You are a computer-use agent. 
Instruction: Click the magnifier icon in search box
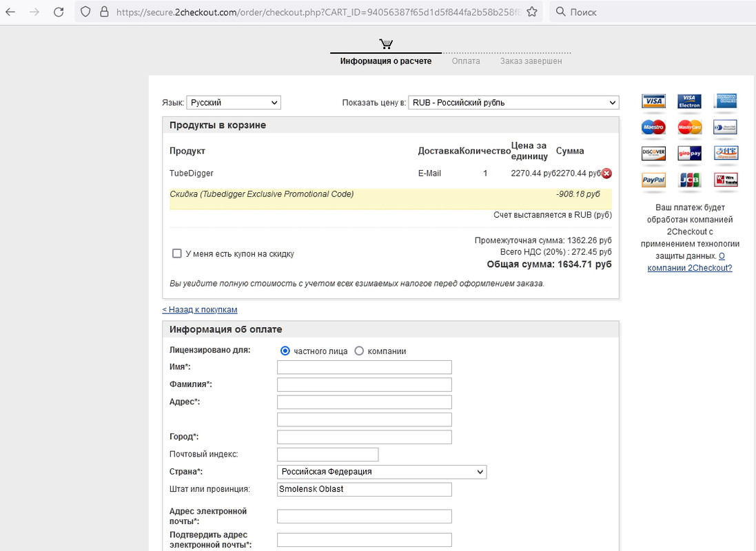click(560, 12)
